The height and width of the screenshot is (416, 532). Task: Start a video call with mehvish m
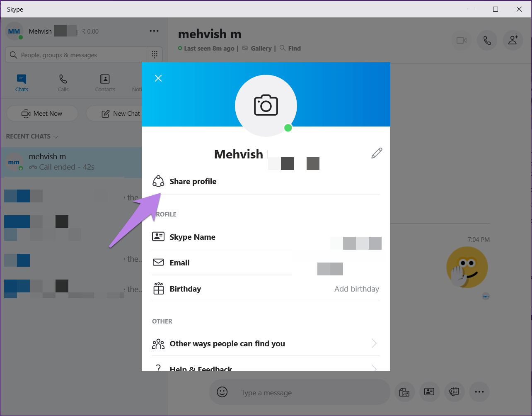(462, 40)
